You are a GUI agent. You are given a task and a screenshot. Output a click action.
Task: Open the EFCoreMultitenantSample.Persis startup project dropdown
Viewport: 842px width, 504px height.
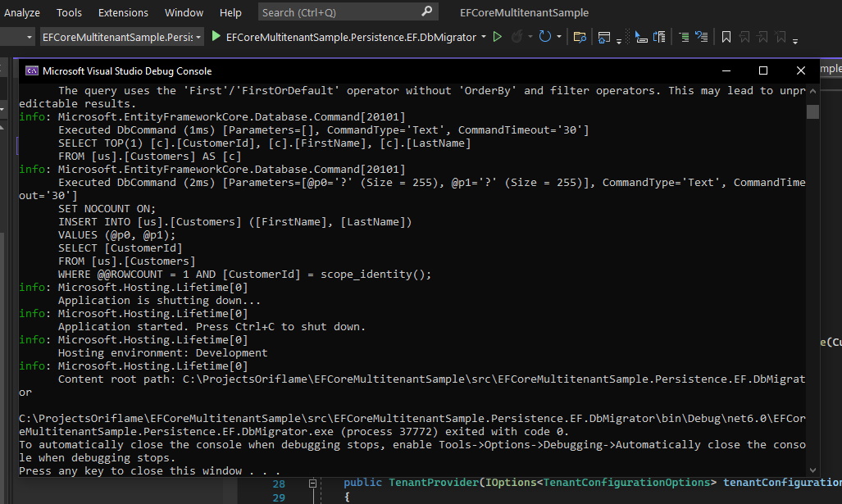[x=121, y=37]
